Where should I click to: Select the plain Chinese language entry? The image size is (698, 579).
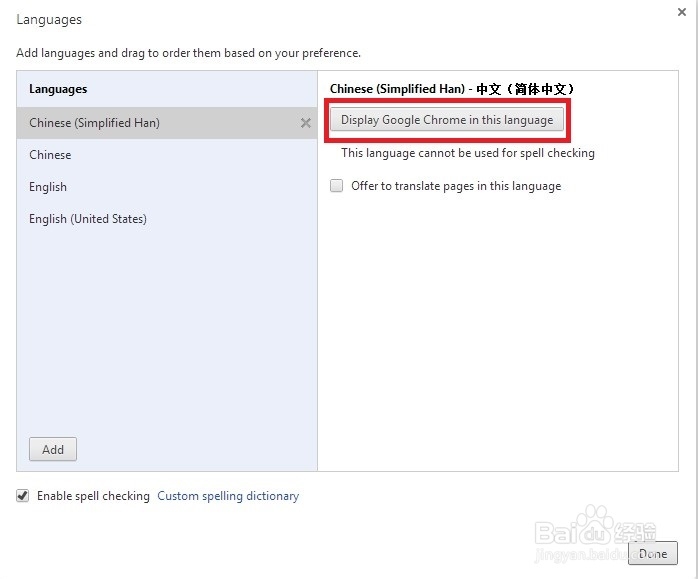(x=167, y=155)
